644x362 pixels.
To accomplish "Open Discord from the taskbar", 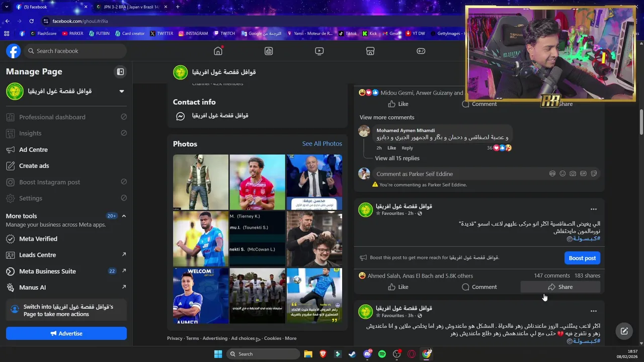I will 367,354.
